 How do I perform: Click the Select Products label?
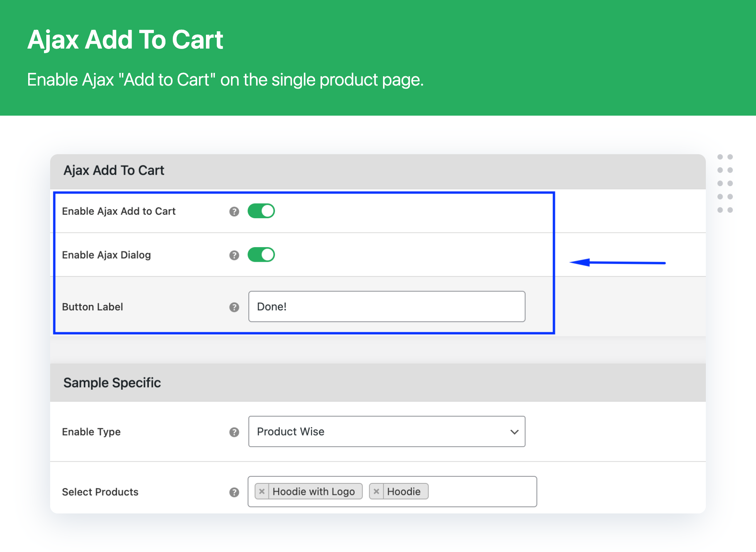click(x=100, y=492)
